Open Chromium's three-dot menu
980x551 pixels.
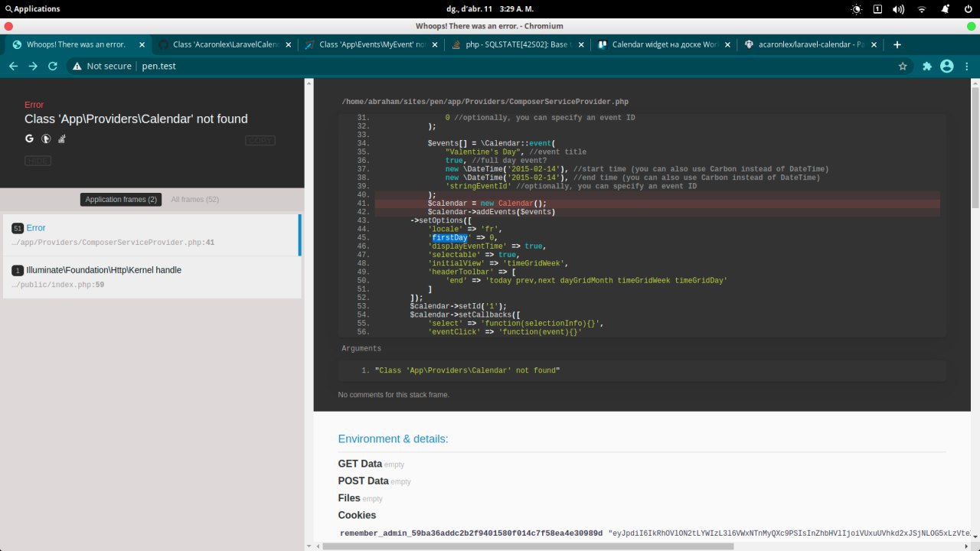(967, 66)
